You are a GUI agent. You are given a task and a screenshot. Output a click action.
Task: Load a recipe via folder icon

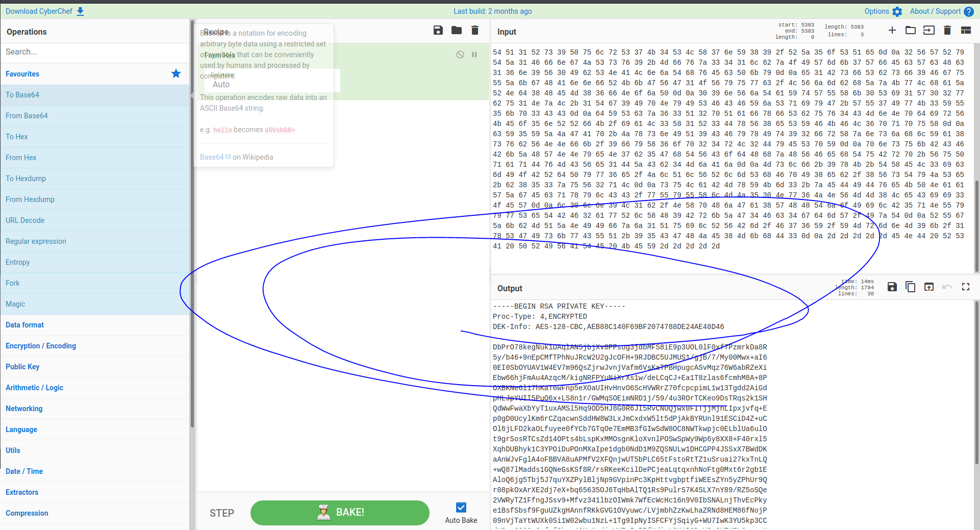tap(457, 30)
